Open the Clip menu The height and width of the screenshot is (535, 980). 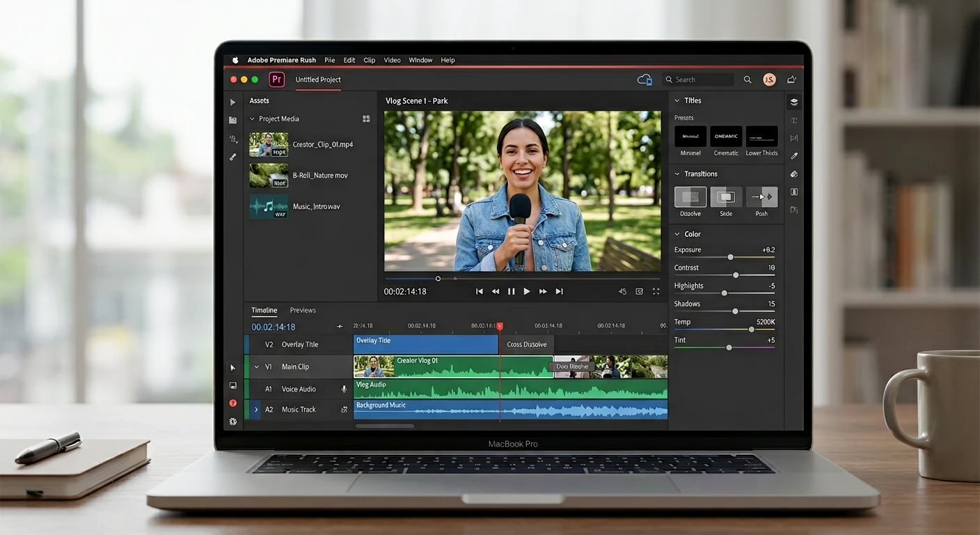pyautogui.click(x=370, y=61)
